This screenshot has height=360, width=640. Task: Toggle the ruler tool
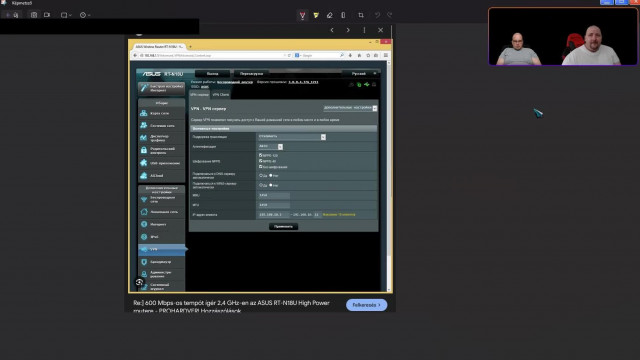click(343, 16)
